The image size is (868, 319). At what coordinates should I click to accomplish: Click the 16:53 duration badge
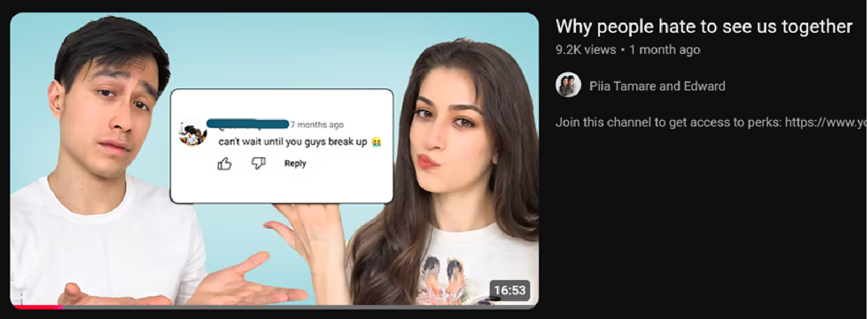pyautogui.click(x=510, y=290)
